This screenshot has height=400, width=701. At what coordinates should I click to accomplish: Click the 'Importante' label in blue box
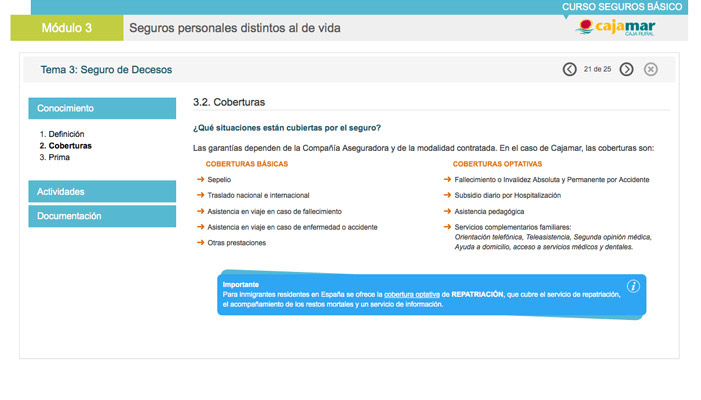coord(241,284)
